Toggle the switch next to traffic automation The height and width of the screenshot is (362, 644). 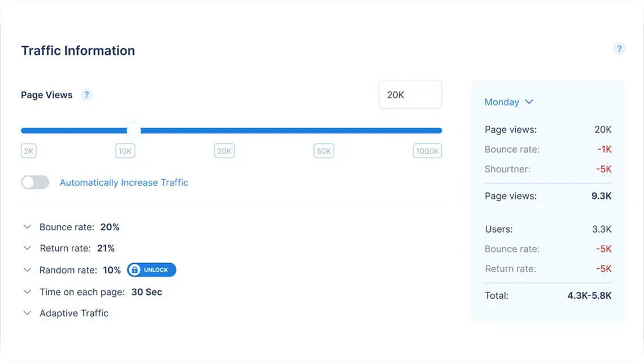34,182
